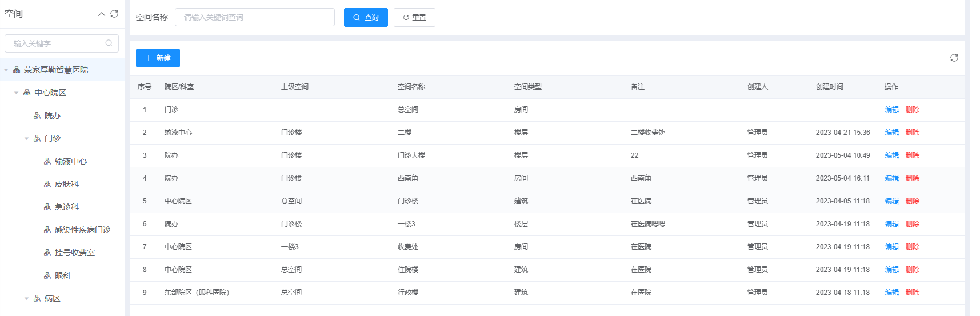Collapse the 中心院区 tree node

coord(16,93)
